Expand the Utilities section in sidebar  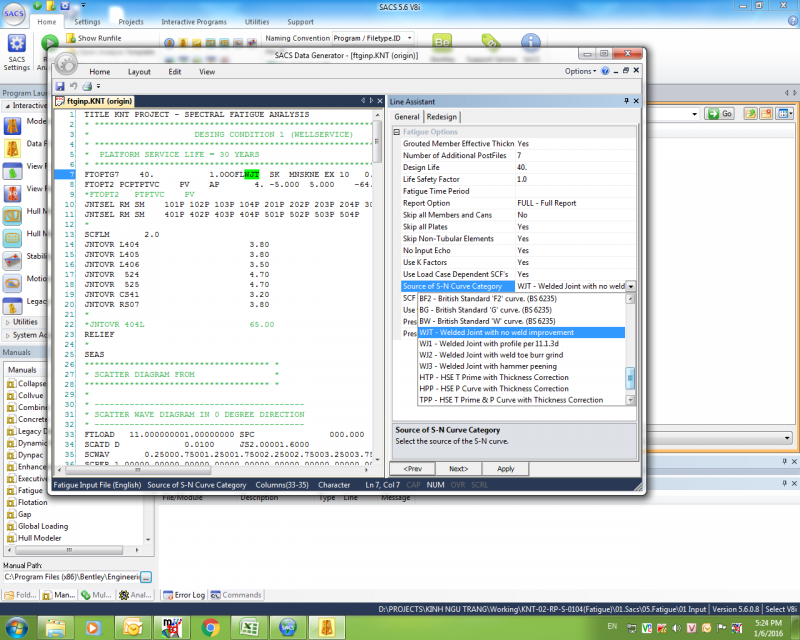click(x=8, y=323)
